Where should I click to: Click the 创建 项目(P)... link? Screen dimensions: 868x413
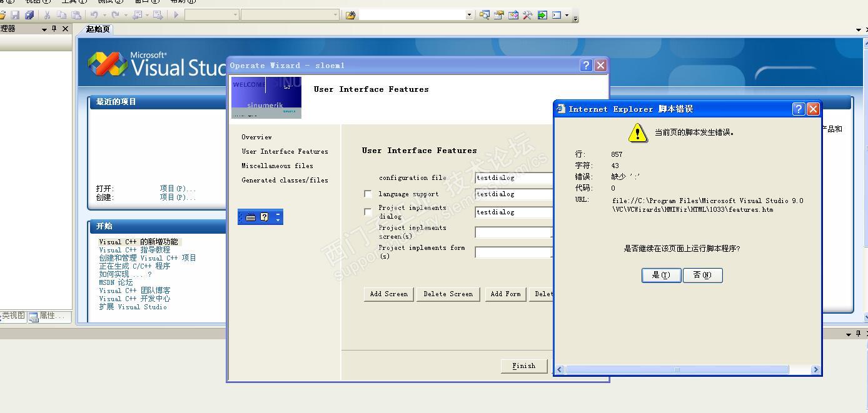point(178,197)
